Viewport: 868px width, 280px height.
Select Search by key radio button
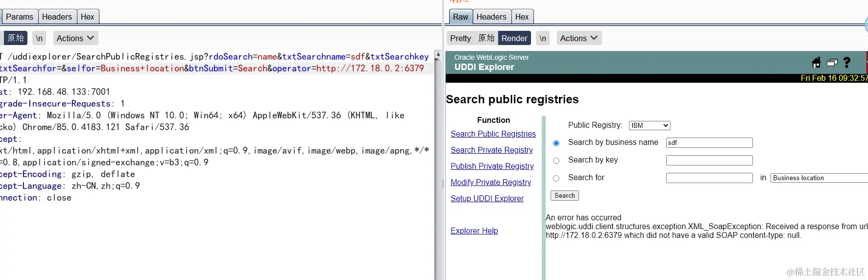556,161
